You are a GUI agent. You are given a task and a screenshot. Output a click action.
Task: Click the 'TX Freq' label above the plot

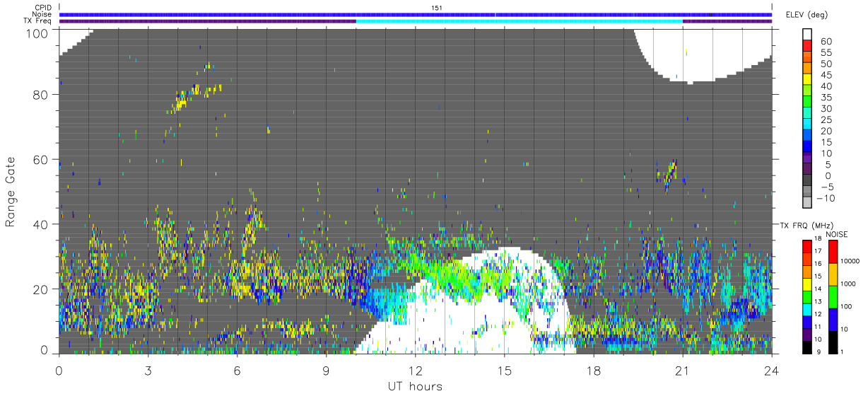click(x=39, y=21)
